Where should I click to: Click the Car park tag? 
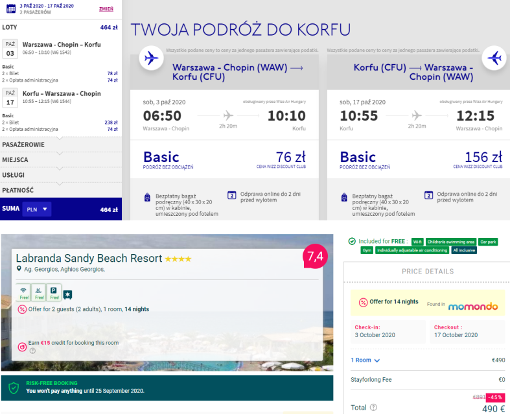[488, 242]
